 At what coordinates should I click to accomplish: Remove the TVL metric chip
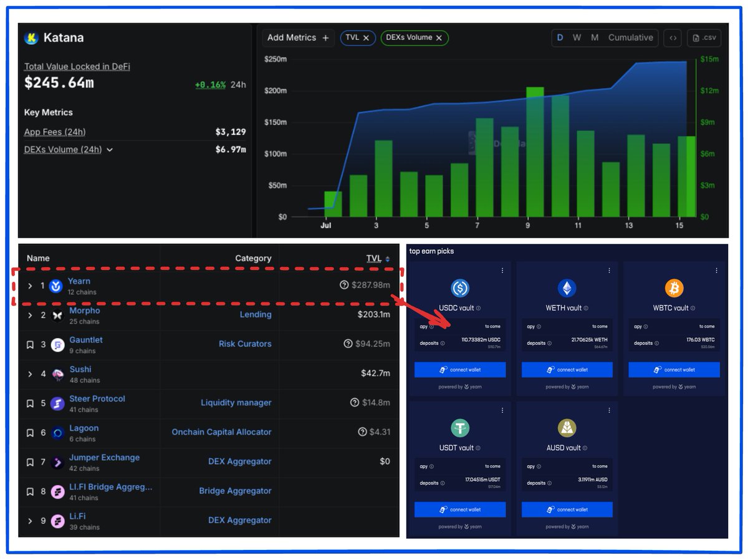click(366, 38)
